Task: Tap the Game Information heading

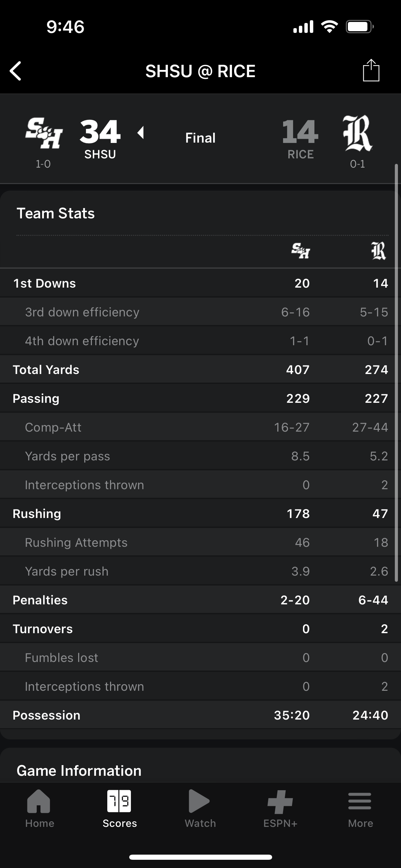Action: point(79,771)
